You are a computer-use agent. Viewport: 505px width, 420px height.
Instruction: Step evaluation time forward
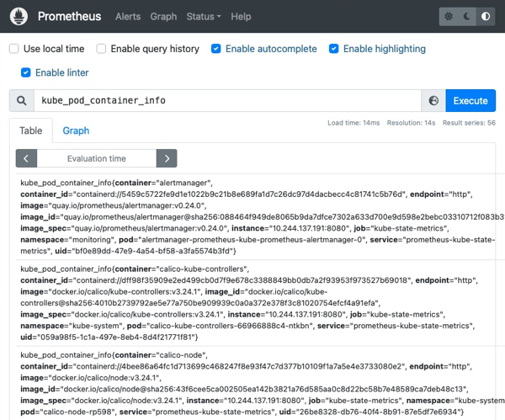167,158
